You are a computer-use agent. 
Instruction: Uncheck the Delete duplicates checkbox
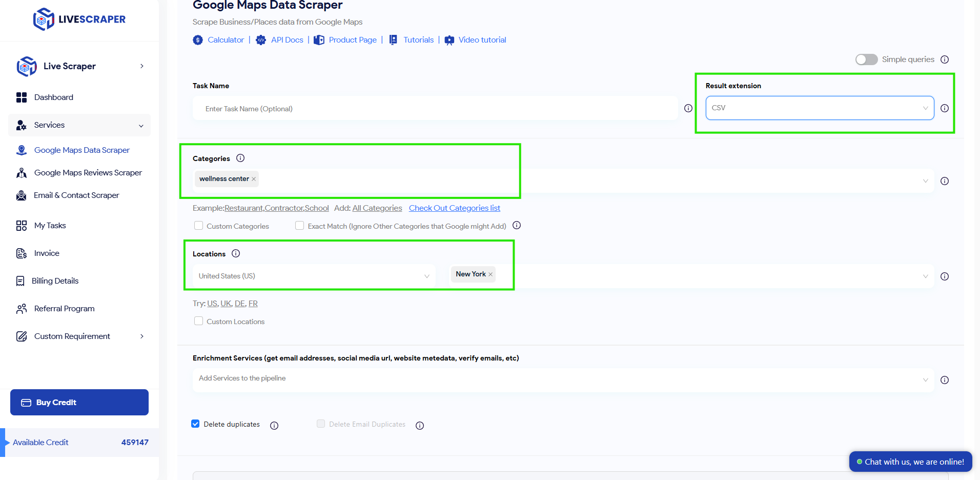pos(195,424)
